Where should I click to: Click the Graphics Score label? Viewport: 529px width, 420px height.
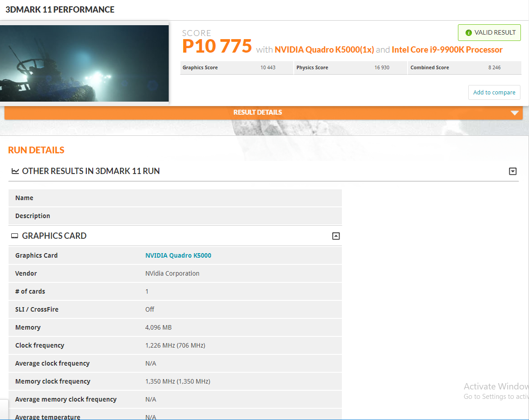(x=200, y=67)
